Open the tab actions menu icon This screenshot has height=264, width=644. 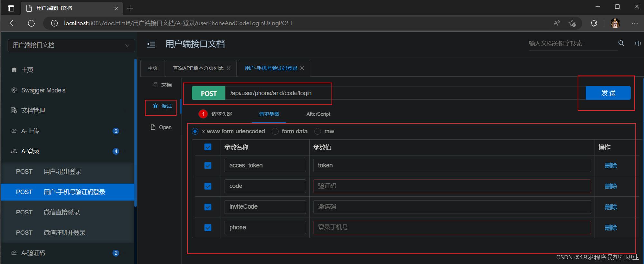[11, 8]
